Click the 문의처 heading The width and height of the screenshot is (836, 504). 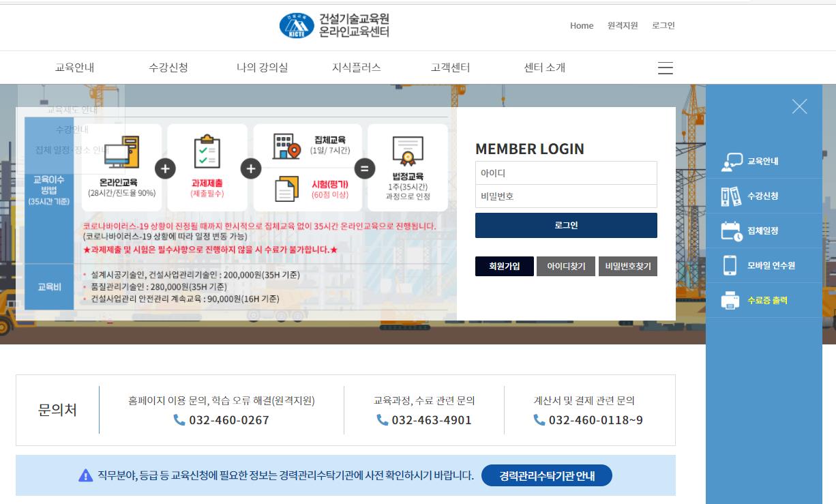pos(57,410)
